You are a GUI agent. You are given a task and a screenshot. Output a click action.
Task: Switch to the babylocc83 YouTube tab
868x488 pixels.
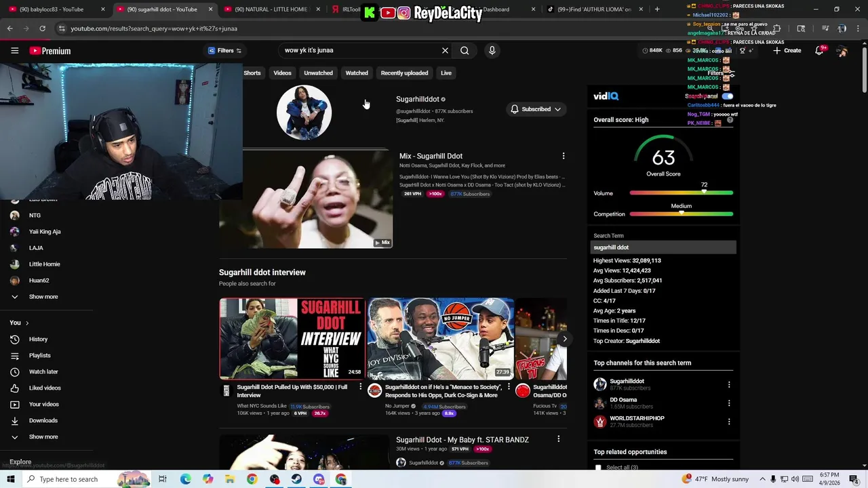tap(53, 9)
